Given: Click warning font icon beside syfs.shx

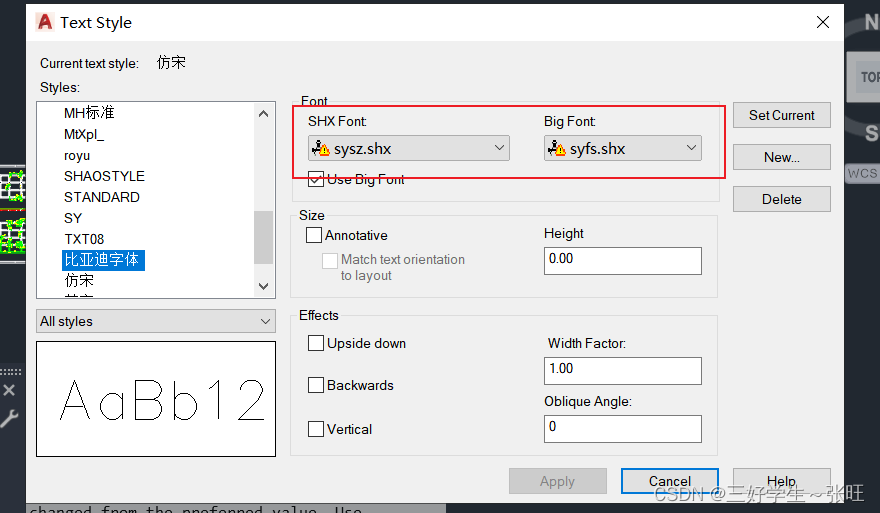Looking at the screenshot, I should 557,148.
